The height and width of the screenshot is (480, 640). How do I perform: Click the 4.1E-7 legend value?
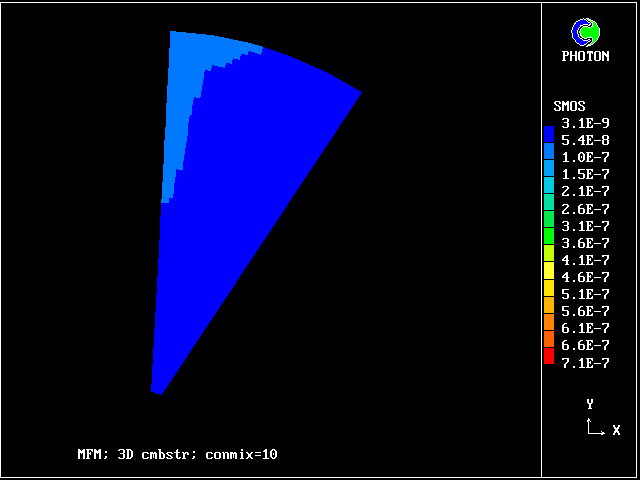pos(585,260)
